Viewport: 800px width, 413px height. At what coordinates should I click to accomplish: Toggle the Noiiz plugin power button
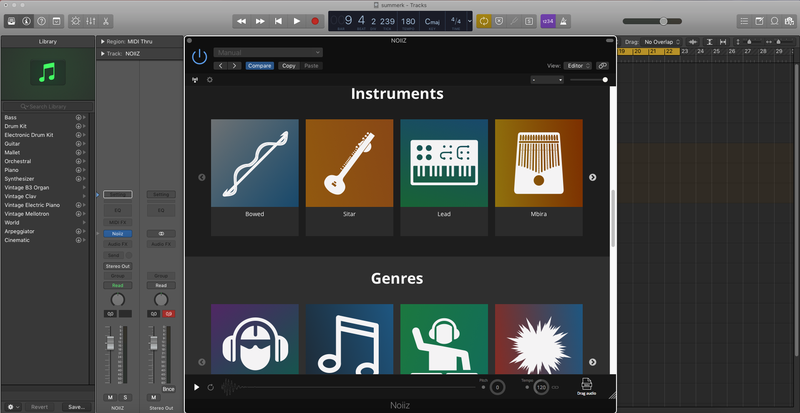pyautogui.click(x=199, y=56)
